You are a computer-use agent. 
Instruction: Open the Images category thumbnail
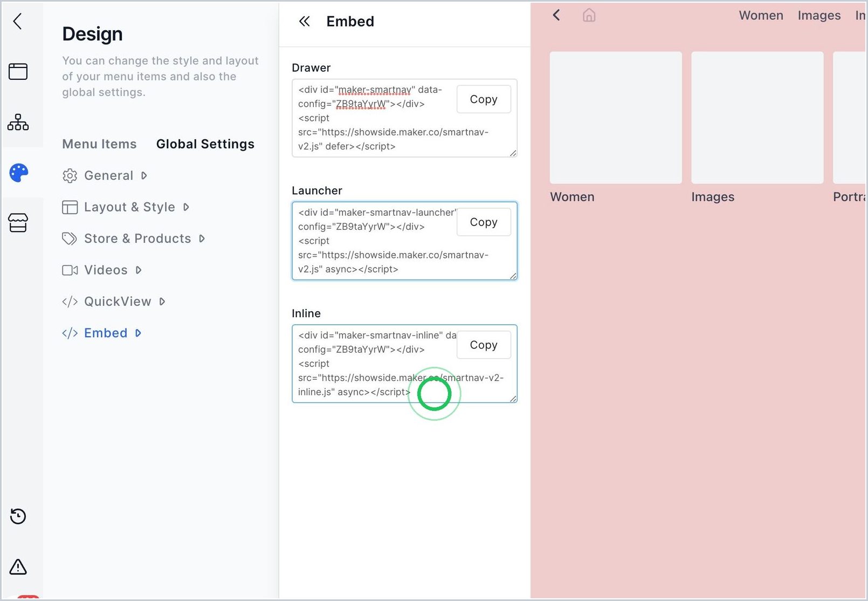coord(757,118)
